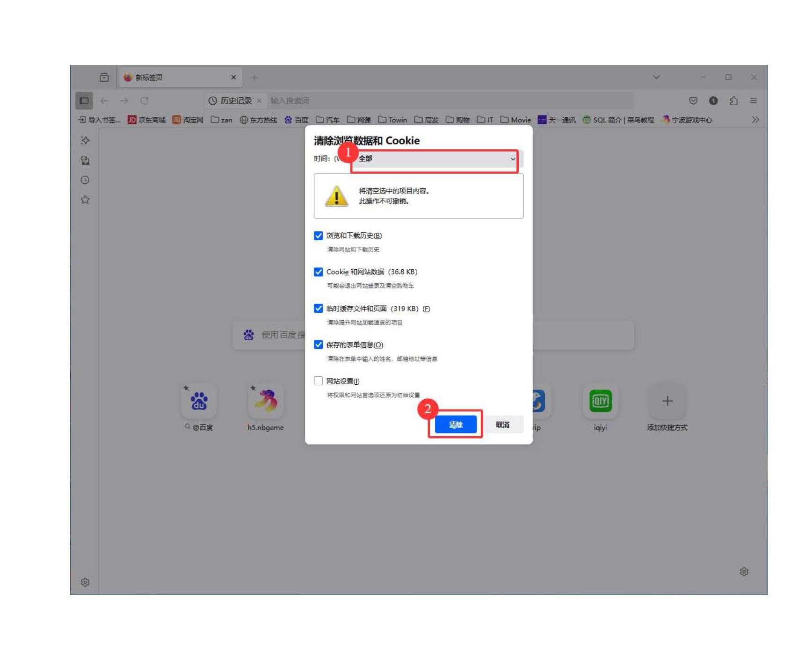The width and height of the screenshot is (812, 647).
Task: Open 百度 bookmark in toolbar
Action: click(297, 120)
